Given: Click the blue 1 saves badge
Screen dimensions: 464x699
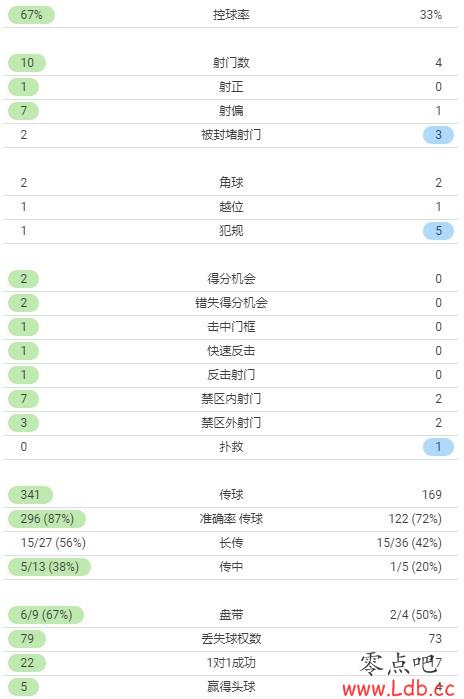Looking at the screenshot, I should 438,447.
